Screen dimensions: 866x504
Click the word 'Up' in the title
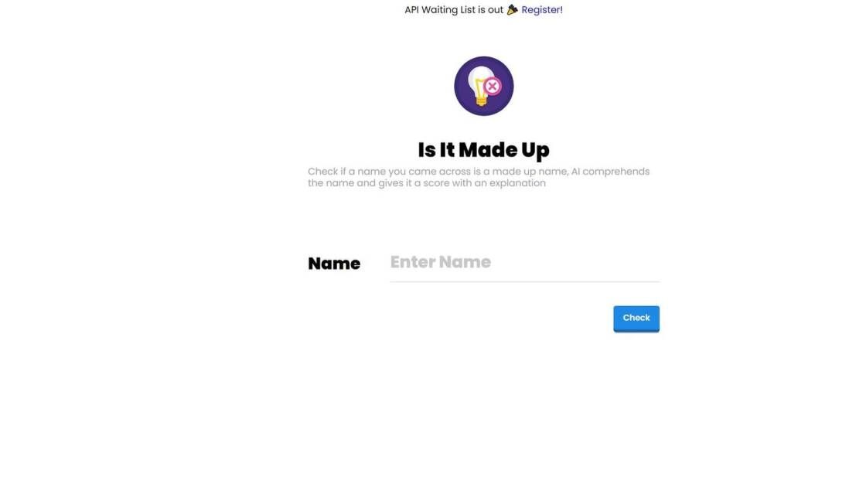[536, 152]
